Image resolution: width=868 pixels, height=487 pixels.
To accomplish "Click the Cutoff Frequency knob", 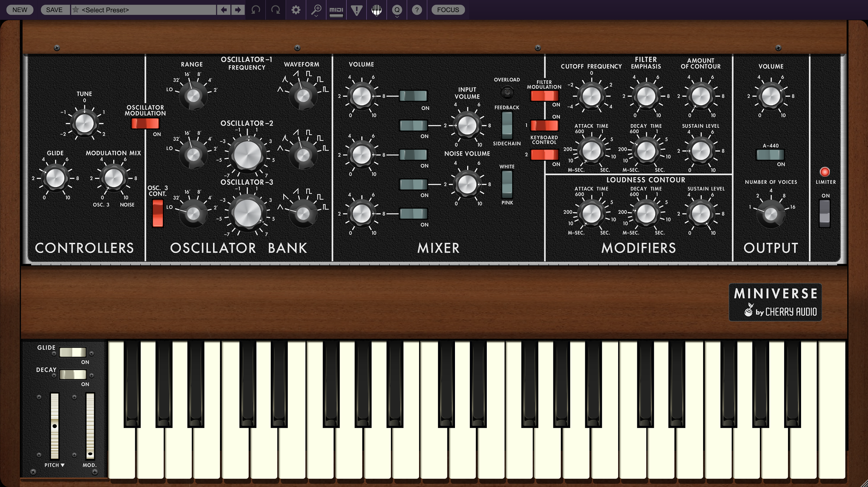I will [x=591, y=96].
